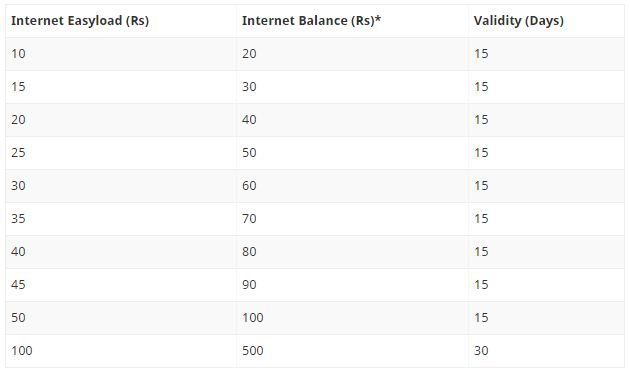This screenshot has height=374, width=630.
Task: Select the Internet Balance 90 cell
Action: click(352, 285)
